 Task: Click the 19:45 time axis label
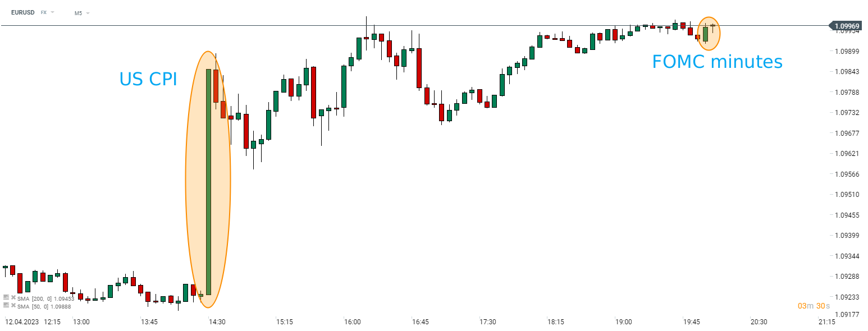tap(691, 322)
